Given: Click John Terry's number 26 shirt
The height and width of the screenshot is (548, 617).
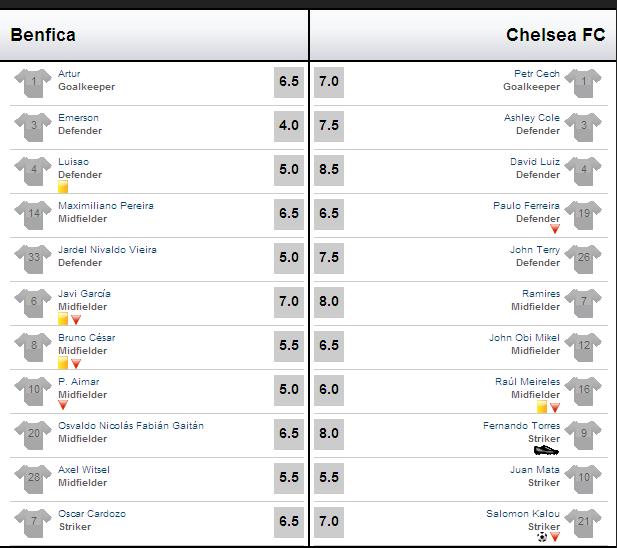Looking at the screenshot, I should click(x=583, y=259).
